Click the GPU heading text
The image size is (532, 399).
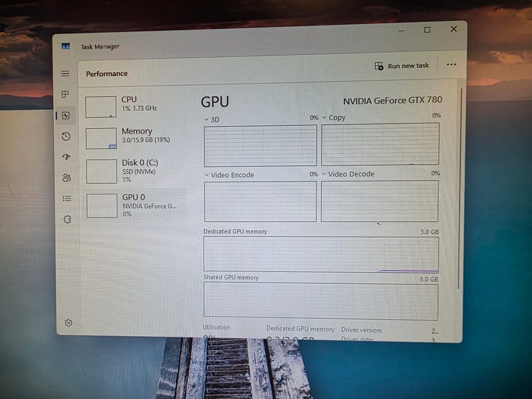(215, 102)
